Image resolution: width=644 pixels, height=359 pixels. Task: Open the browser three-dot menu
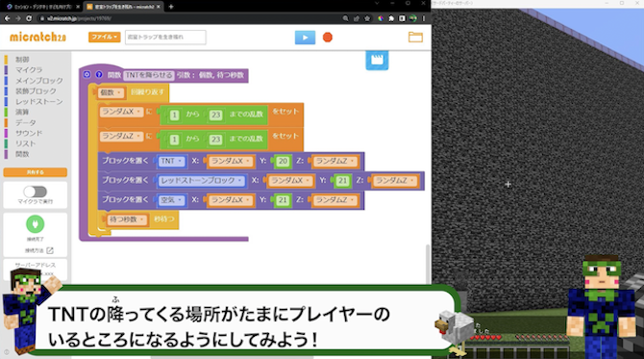click(x=424, y=18)
